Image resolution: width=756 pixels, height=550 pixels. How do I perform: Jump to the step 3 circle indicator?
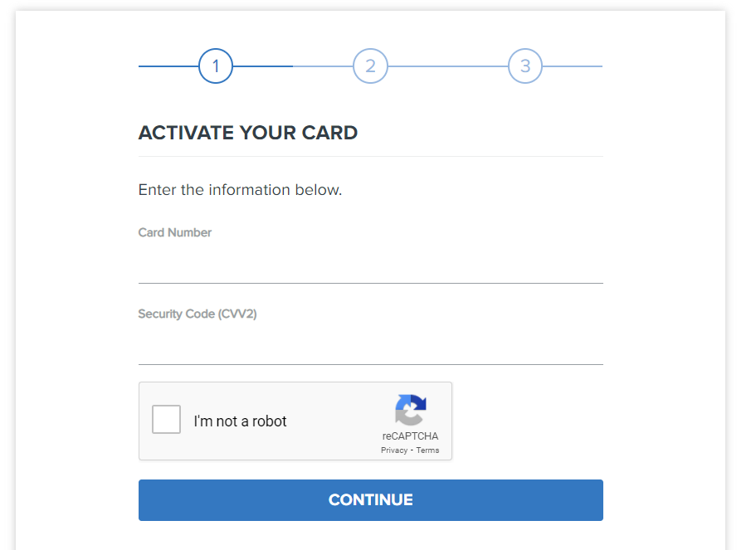525,66
